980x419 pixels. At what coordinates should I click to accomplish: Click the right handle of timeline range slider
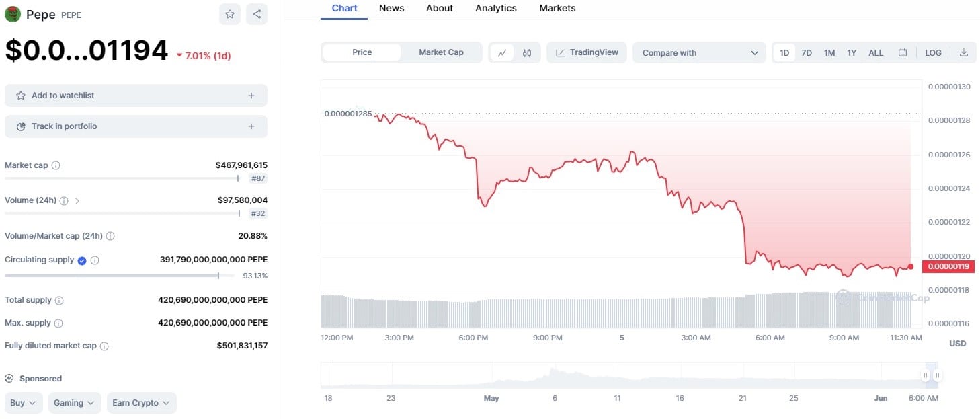pyautogui.click(x=937, y=375)
